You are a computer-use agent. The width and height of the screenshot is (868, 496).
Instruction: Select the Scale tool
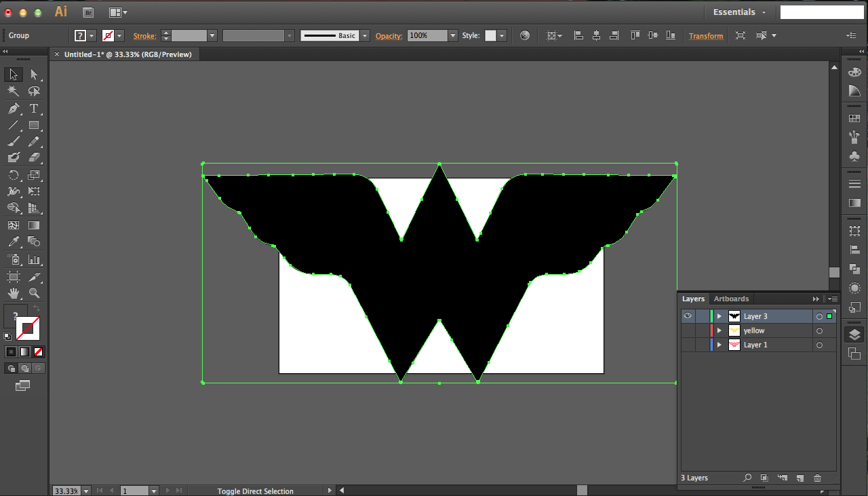(x=34, y=175)
